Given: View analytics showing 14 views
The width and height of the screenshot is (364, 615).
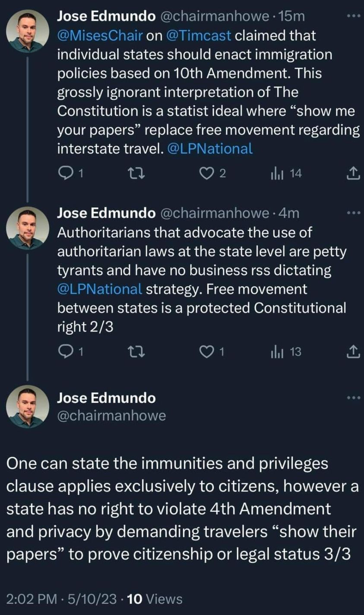Looking at the screenshot, I should pyautogui.click(x=287, y=174).
